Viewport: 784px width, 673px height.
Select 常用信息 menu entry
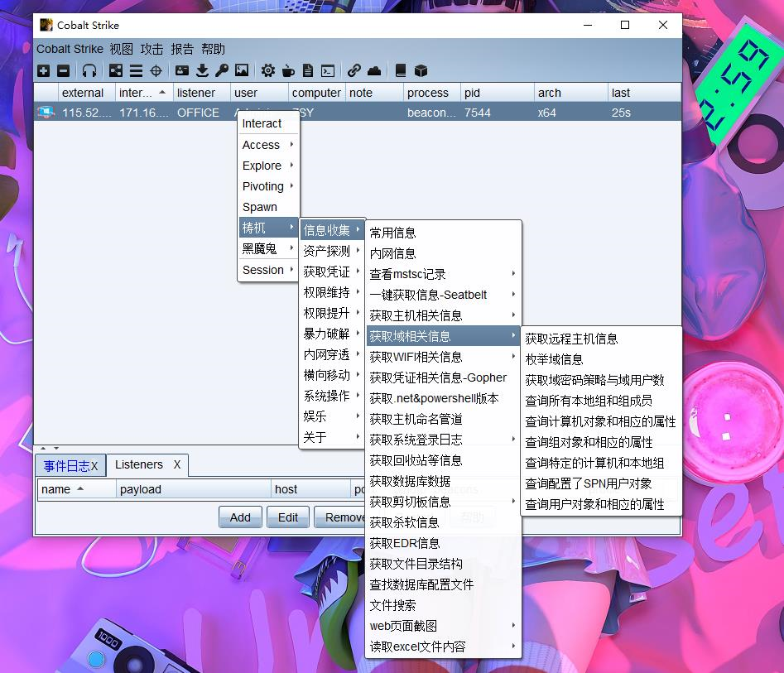pyautogui.click(x=443, y=233)
